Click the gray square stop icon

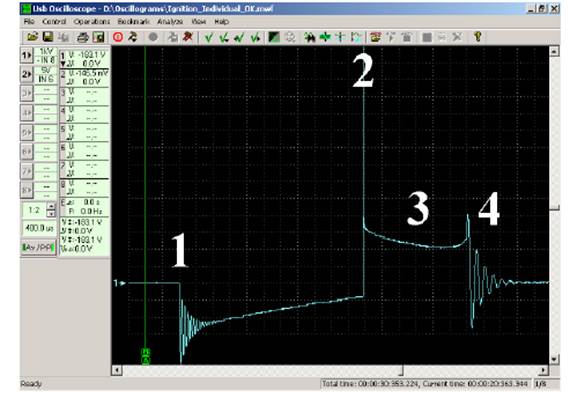427,37
